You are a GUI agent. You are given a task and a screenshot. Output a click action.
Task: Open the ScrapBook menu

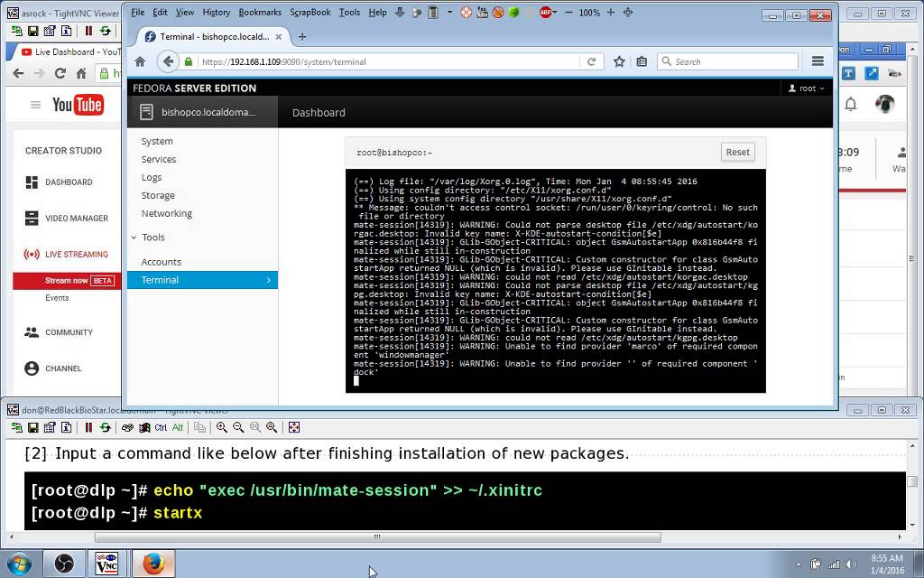[310, 13]
